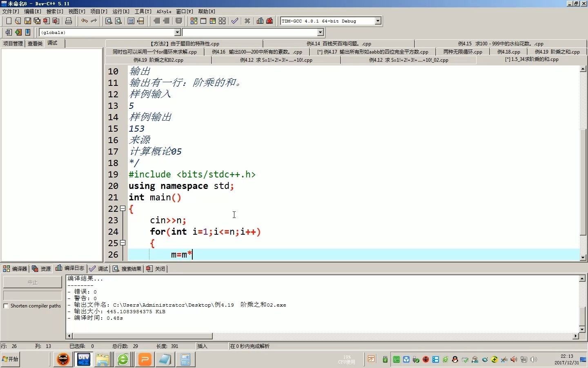
Task: Collapse the code fold at line 25
Action: coord(122,243)
